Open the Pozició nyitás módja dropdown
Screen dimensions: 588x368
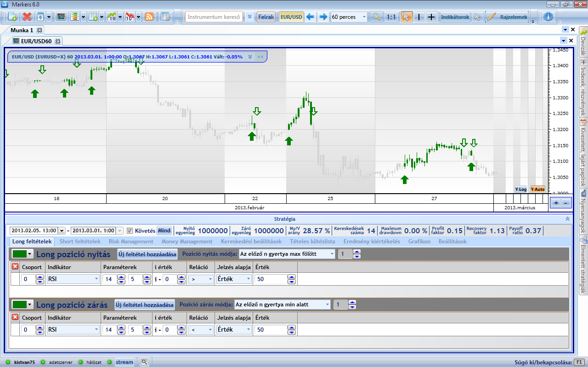[332, 254]
